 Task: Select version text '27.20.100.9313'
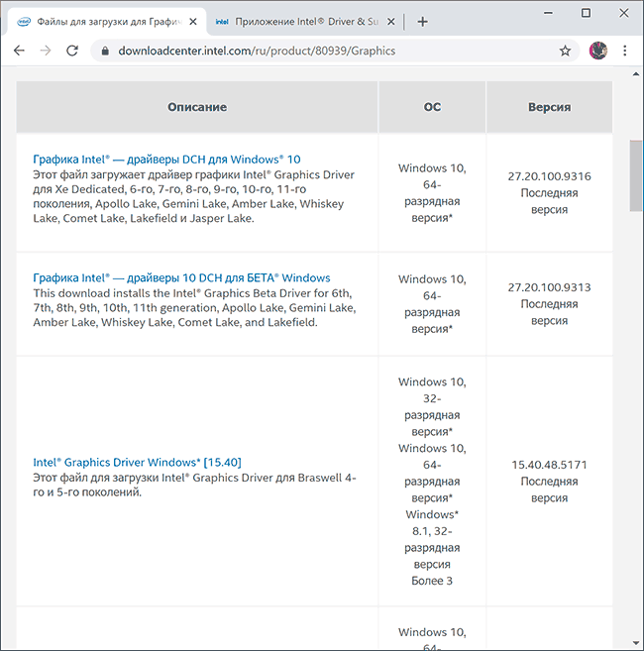coord(549,287)
